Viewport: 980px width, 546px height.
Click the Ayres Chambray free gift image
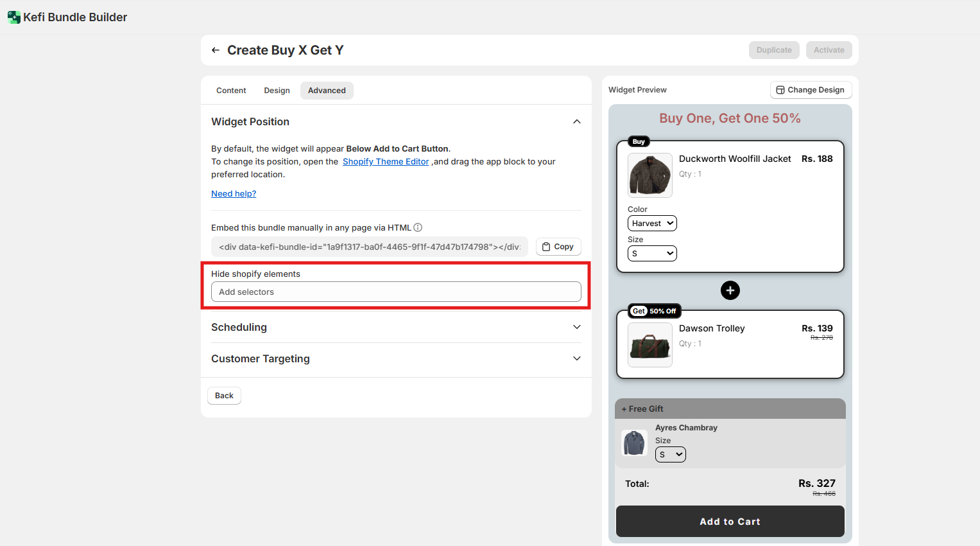click(x=634, y=443)
